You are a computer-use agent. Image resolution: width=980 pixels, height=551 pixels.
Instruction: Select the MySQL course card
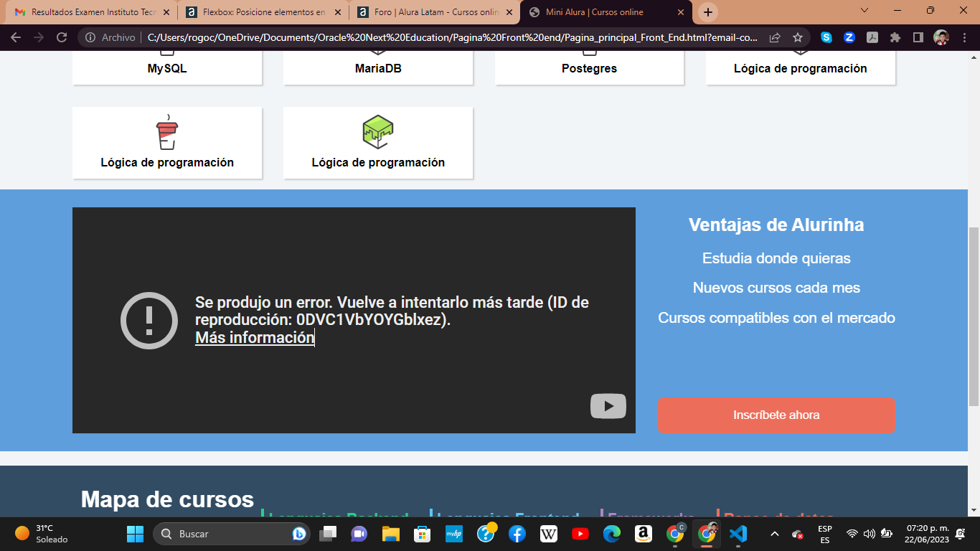167,68
